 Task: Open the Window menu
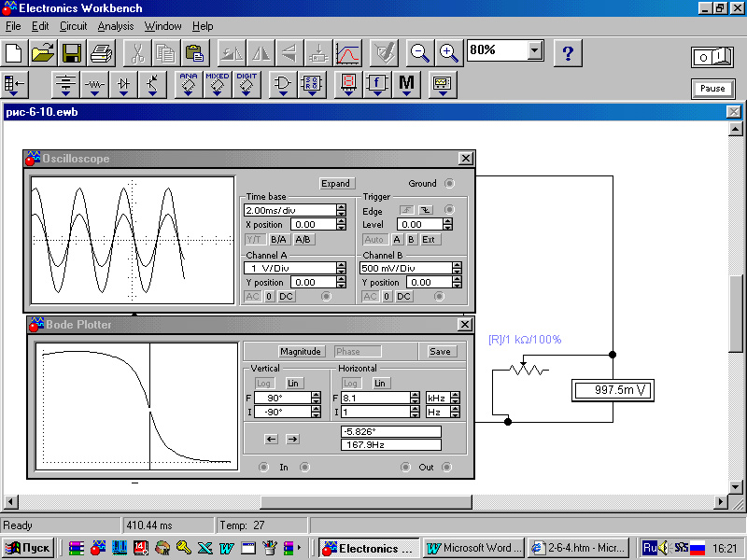[x=162, y=26]
